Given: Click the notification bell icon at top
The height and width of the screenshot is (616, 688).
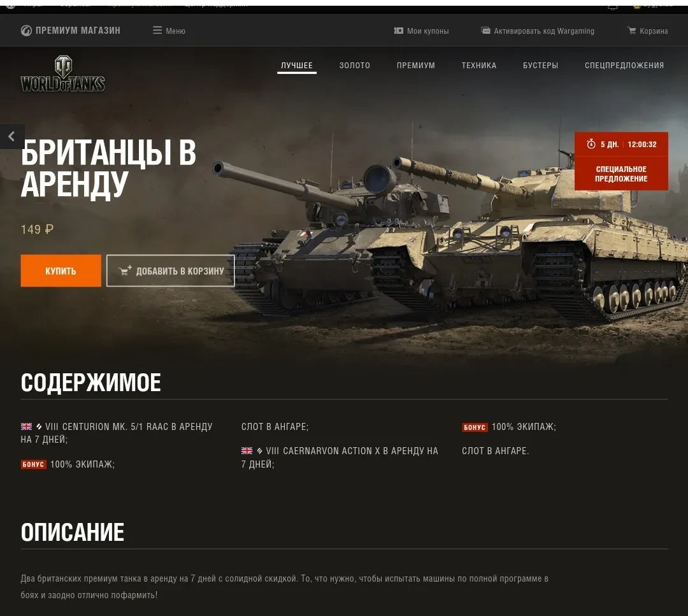Looking at the screenshot, I should pyautogui.click(x=613, y=6).
